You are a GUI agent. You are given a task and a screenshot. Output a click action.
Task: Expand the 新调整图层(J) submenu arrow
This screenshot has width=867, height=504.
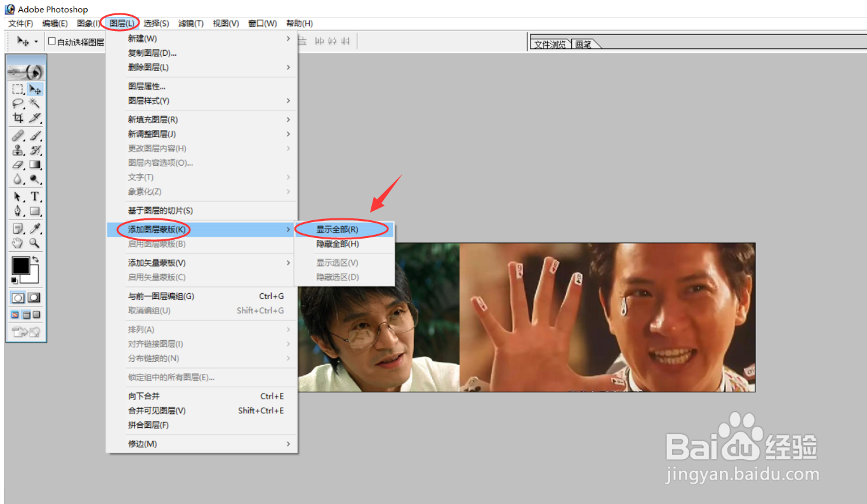[288, 134]
